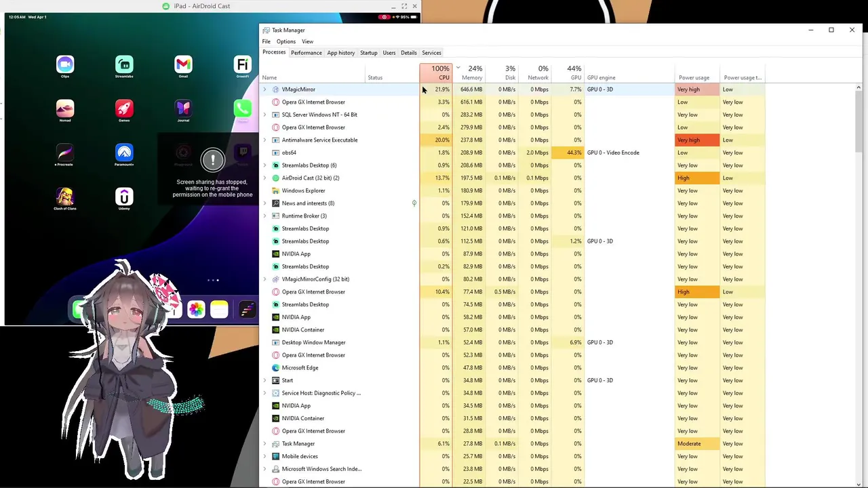
Task: Expand SQL Server Windows NT process
Action: click(264, 115)
